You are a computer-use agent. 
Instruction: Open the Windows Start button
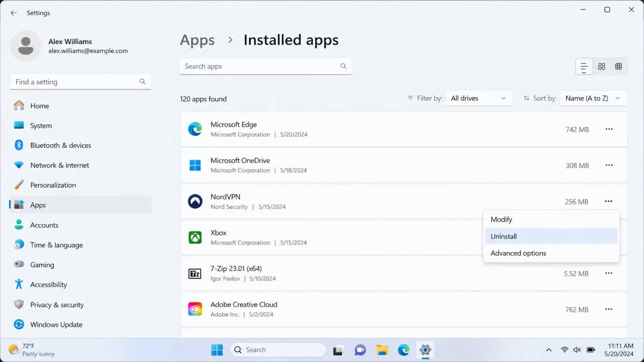point(217,350)
